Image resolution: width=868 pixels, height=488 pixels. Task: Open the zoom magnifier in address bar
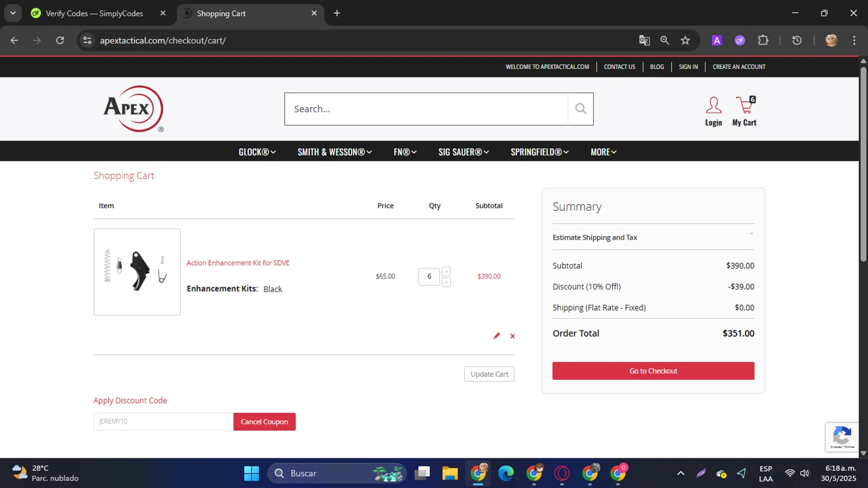point(665,40)
